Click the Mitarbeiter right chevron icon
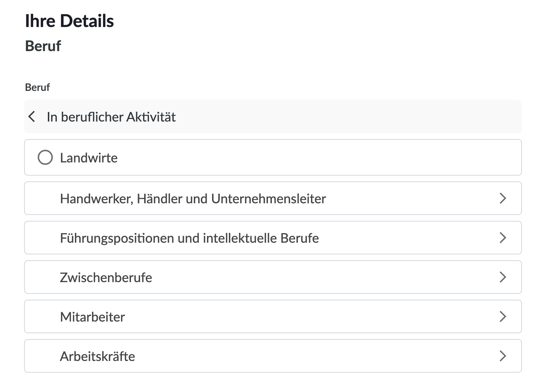Image resolution: width=557 pixels, height=392 pixels. 503,316
